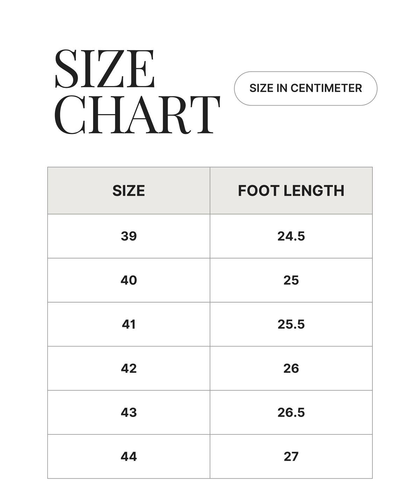Click size 39 cell
The width and height of the screenshot is (420, 504).
pos(129,236)
